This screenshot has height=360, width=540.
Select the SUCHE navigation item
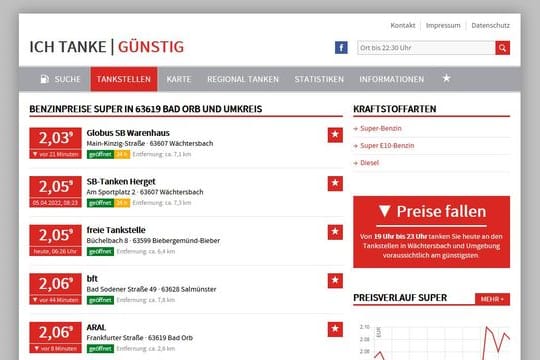click(60, 79)
